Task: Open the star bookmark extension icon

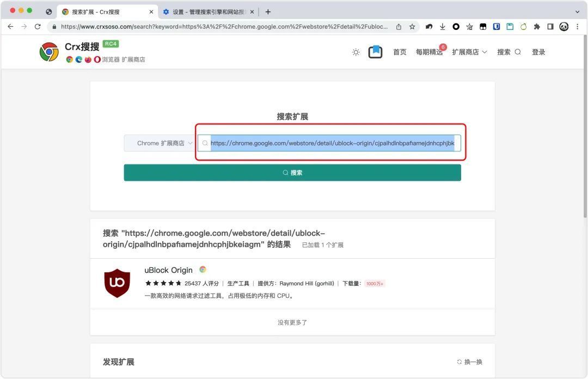Action: click(x=469, y=27)
